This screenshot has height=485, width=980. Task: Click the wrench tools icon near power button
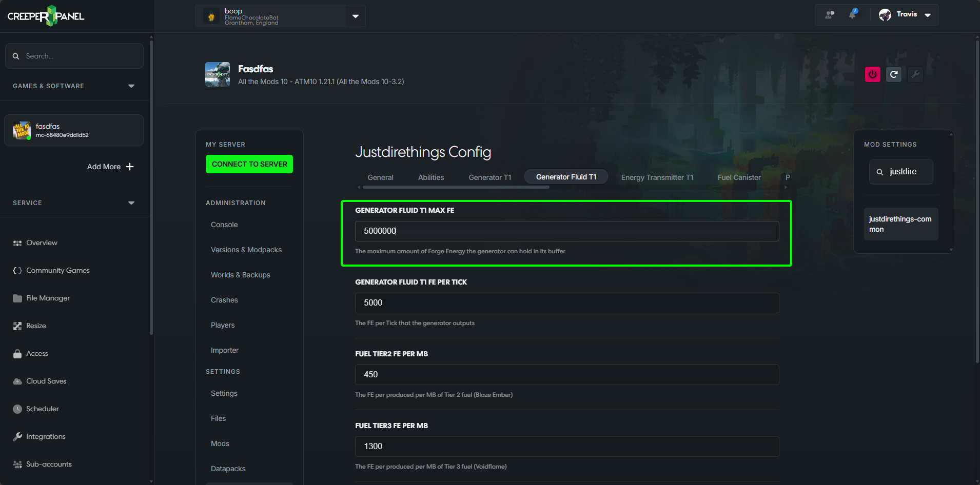[915, 74]
